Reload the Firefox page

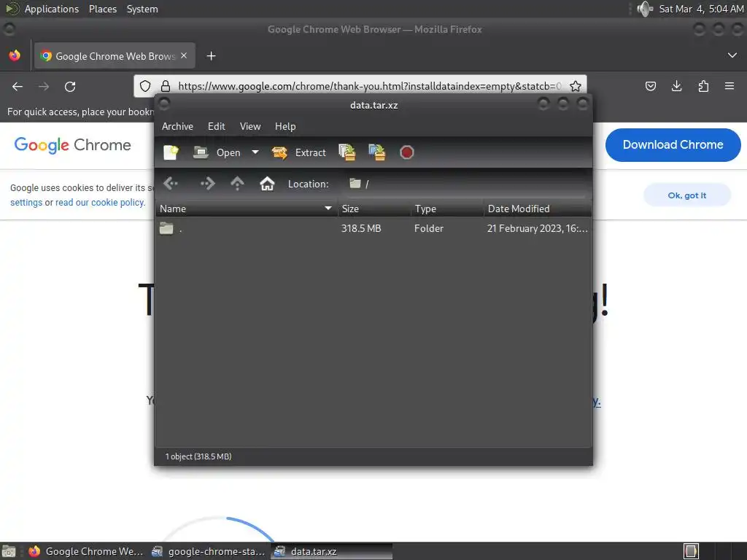coord(70,86)
